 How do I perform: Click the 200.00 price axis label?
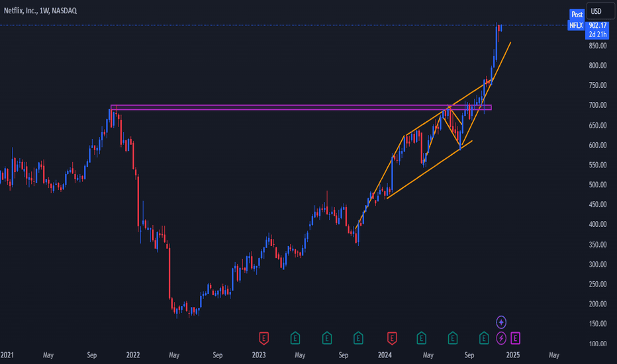point(597,304)
